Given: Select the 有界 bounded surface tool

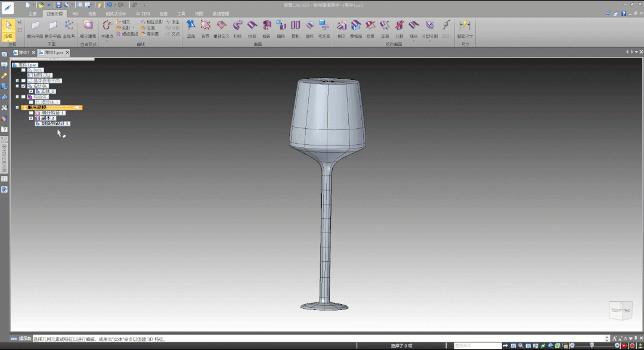Looking at the screenshot, I should (x=205, y=29).
